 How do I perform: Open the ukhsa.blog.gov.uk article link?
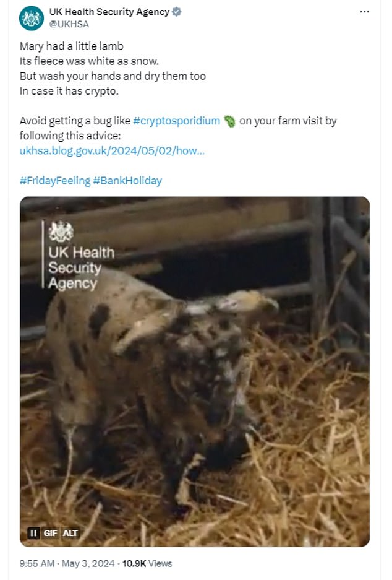(112, 150)
